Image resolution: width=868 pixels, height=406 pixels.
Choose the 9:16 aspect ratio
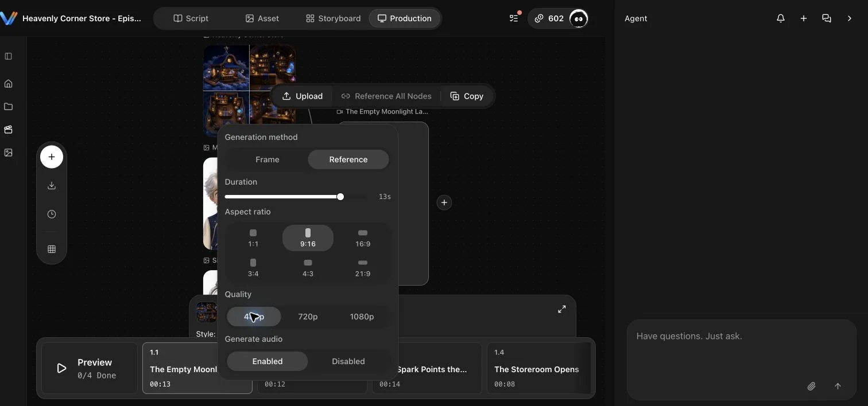click(308, 238)
